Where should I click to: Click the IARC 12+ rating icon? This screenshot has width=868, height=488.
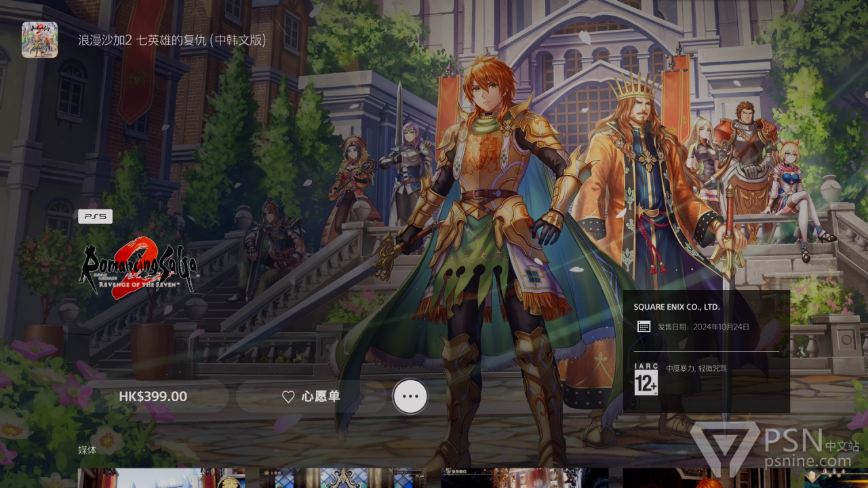[x=646, y=380]
